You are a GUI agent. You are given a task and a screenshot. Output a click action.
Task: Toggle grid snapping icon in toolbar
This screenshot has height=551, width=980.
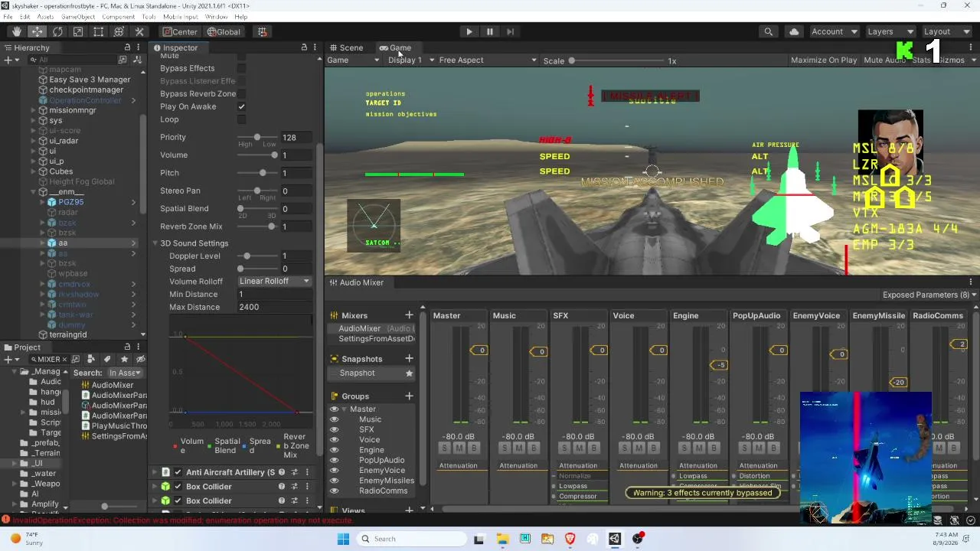point(262,31)
